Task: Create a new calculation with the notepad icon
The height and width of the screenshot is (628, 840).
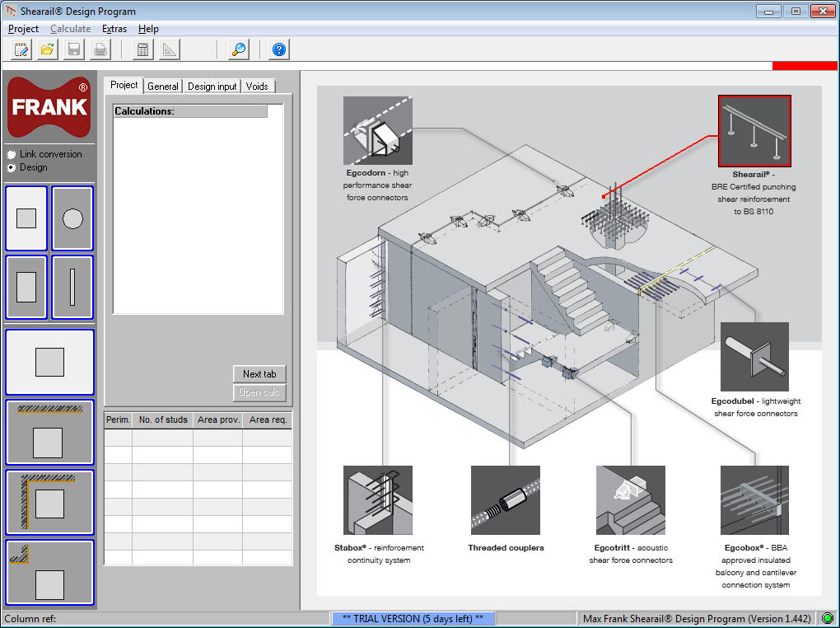Action: pos(19,49)
